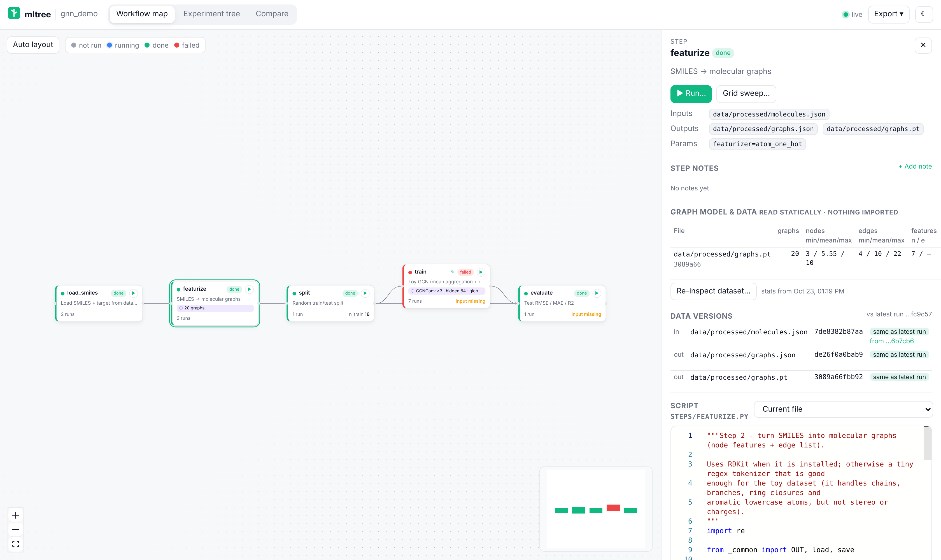This screenshot has height=560, width=941.
Task: Click the live status indicator
Action: 852,14
